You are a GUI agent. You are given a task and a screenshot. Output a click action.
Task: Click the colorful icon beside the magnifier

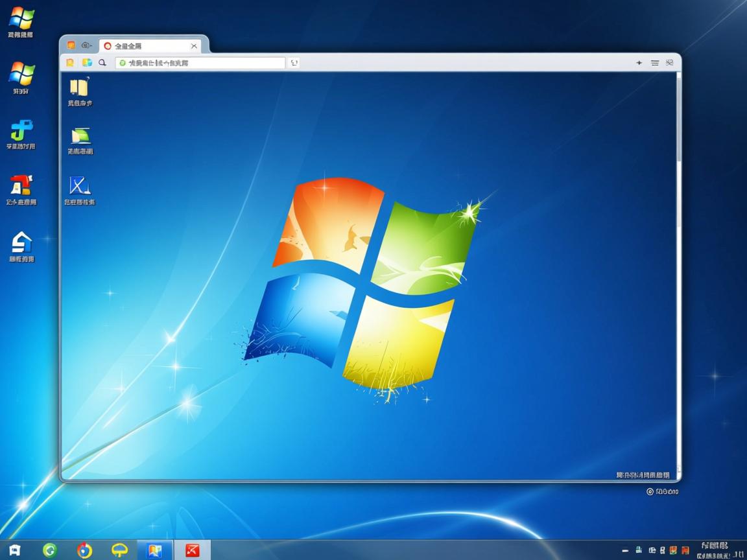click(x=86, y=63)
